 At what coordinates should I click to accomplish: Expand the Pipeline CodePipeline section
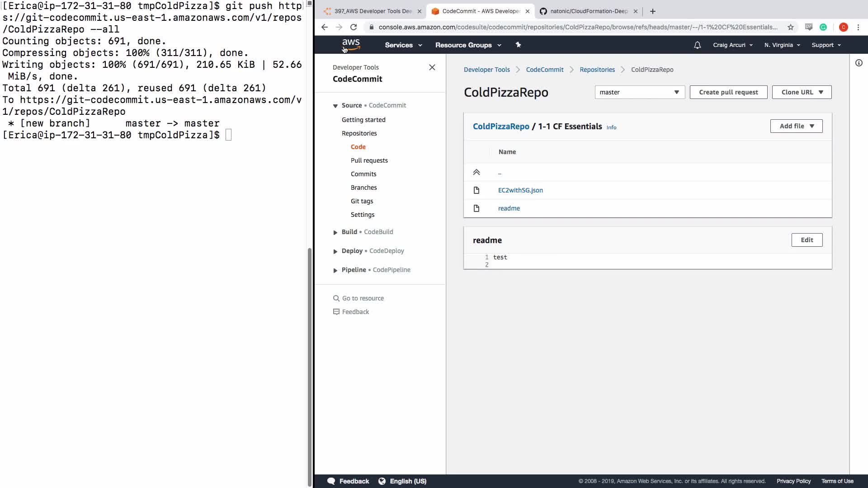click(x=335, y=270)
